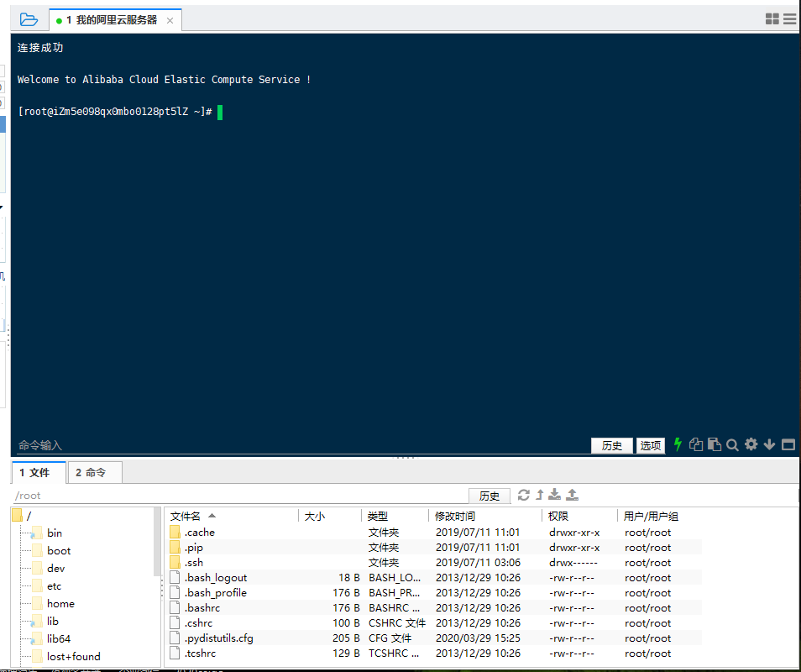801x672 pixels.
Task: Toggle the fullscreen terminal window icon
Action: tap(788, 444)
